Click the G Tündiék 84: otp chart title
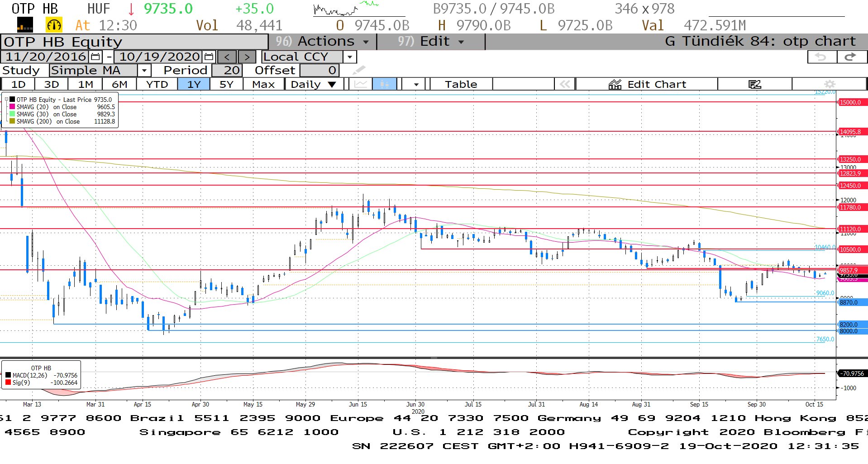Screen dimensions: 868x464 [x=760, y=42]
